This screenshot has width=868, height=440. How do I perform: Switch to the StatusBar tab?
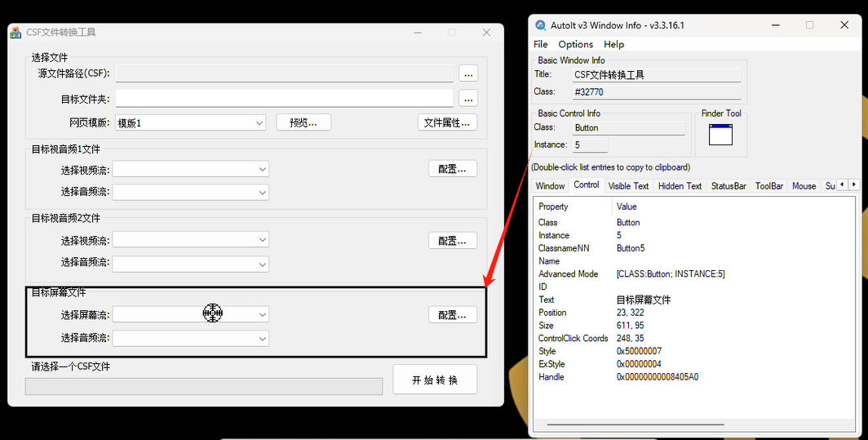(x=728, y=185)
